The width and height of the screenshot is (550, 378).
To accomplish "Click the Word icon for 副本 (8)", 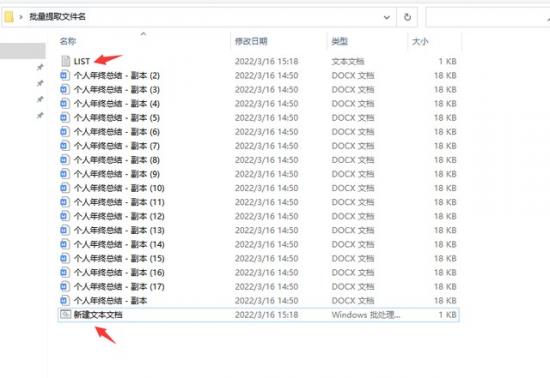I will coord(65,160).
